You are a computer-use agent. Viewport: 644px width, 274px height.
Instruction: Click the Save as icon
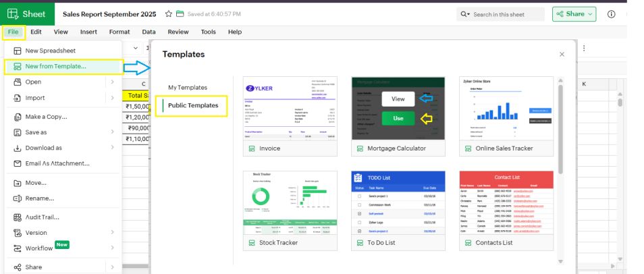[18, 132]
